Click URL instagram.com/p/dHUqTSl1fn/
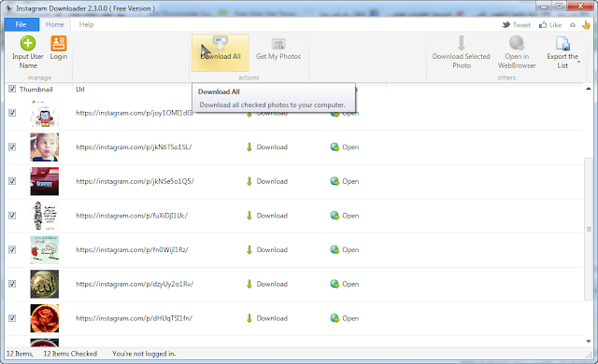This screenshot has width=598, height=364. pos(134,318)
